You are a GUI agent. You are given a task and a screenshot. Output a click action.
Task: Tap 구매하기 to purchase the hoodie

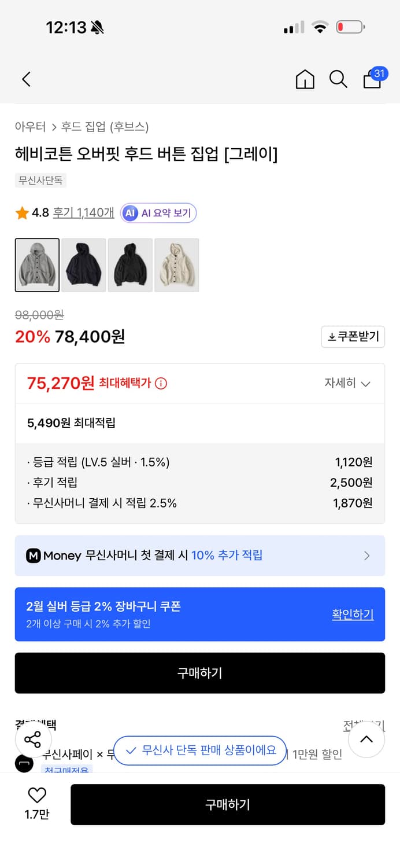[x=199, y=672]
